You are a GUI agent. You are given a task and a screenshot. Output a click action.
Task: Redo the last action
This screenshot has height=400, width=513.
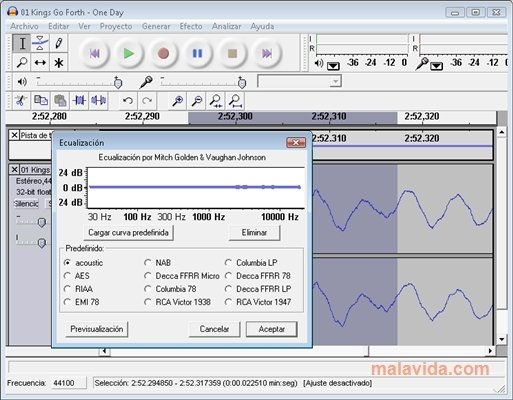[147, 100]
